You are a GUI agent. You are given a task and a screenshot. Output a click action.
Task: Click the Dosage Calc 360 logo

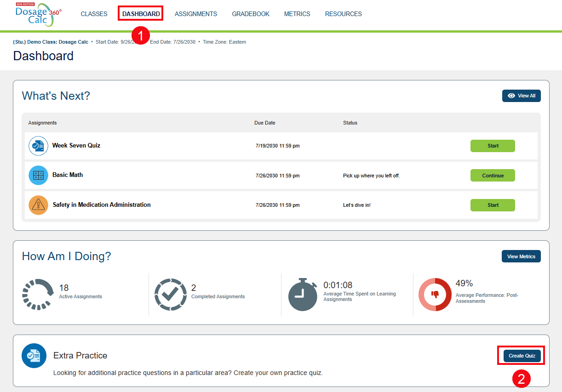click(x=37, y=14)
